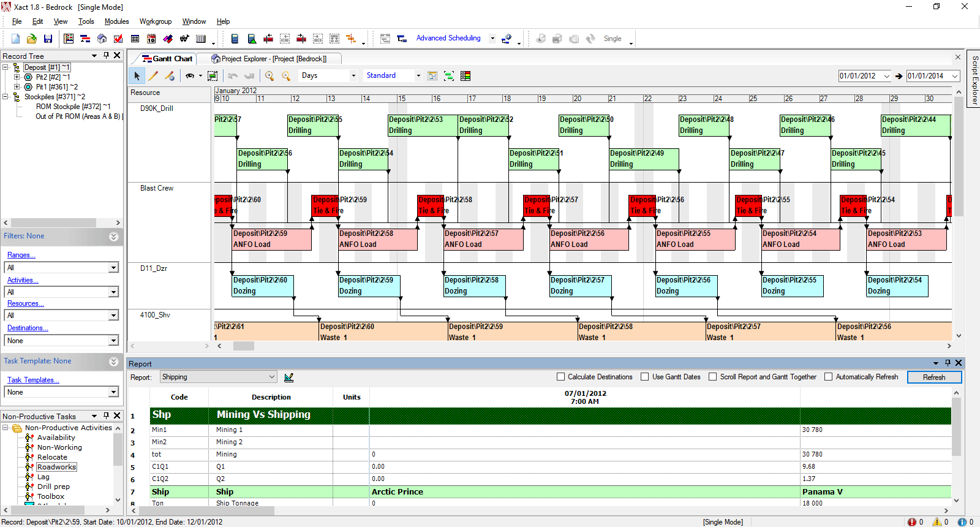The width and height of the screenshot is (980, 527).
Task: Click the Save disk icon in toolbar
Action: coord(48,39)
